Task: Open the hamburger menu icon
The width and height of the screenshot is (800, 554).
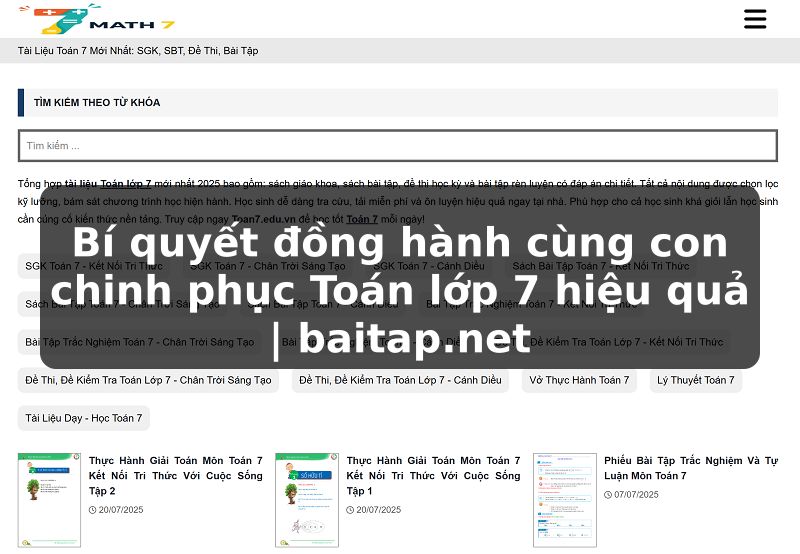Action: (x=755, y=19)
